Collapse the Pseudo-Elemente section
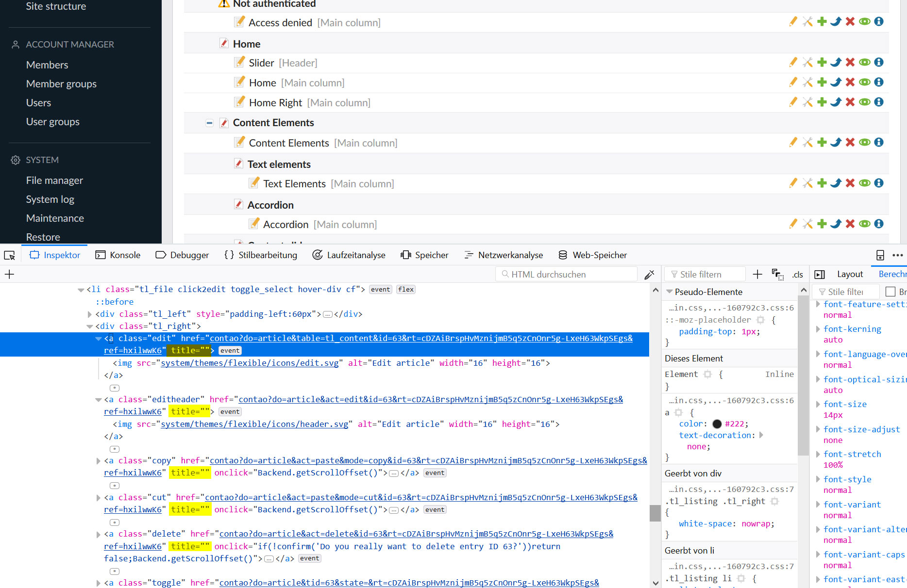Screen dimensions: 907x588 669,292
